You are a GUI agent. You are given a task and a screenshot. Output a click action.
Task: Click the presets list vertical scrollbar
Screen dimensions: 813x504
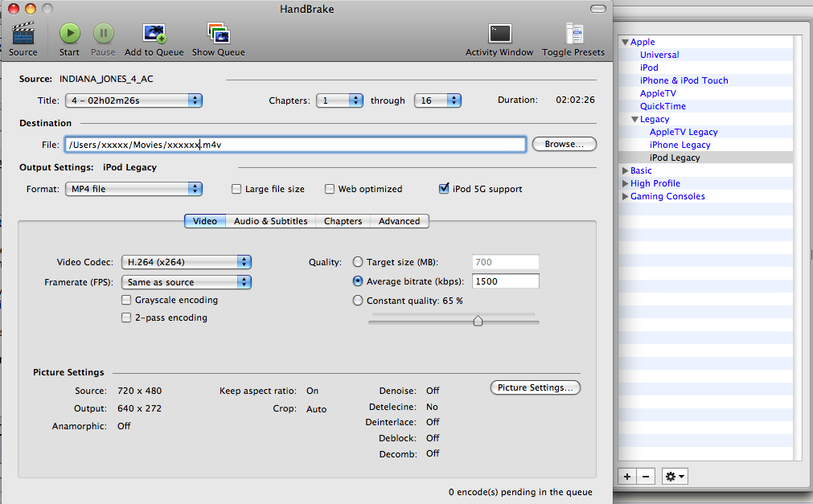[798, 248]
